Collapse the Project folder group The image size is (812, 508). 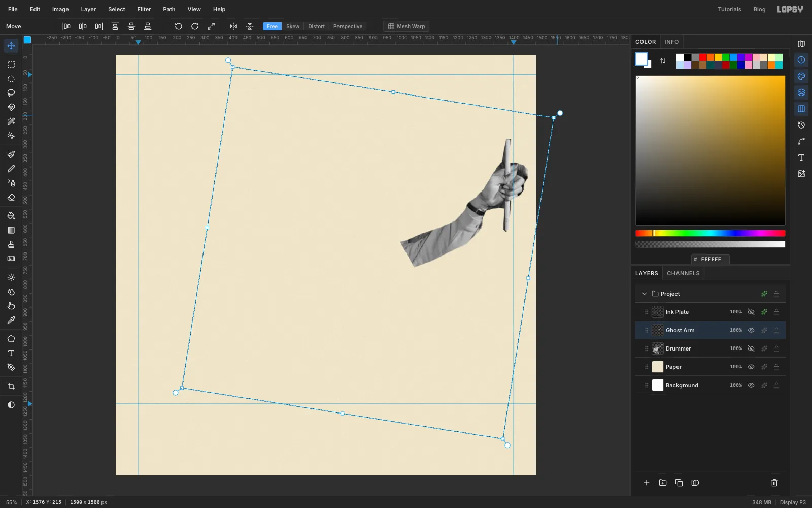point(645,294)
